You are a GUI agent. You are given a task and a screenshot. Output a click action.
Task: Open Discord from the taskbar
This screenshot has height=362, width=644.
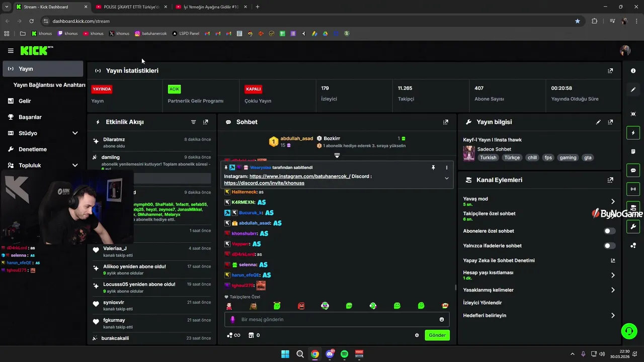(330, 354)
